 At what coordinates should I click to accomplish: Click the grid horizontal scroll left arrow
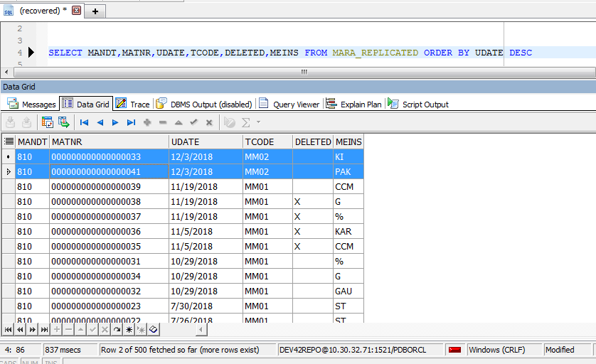(x=201, y=329)
